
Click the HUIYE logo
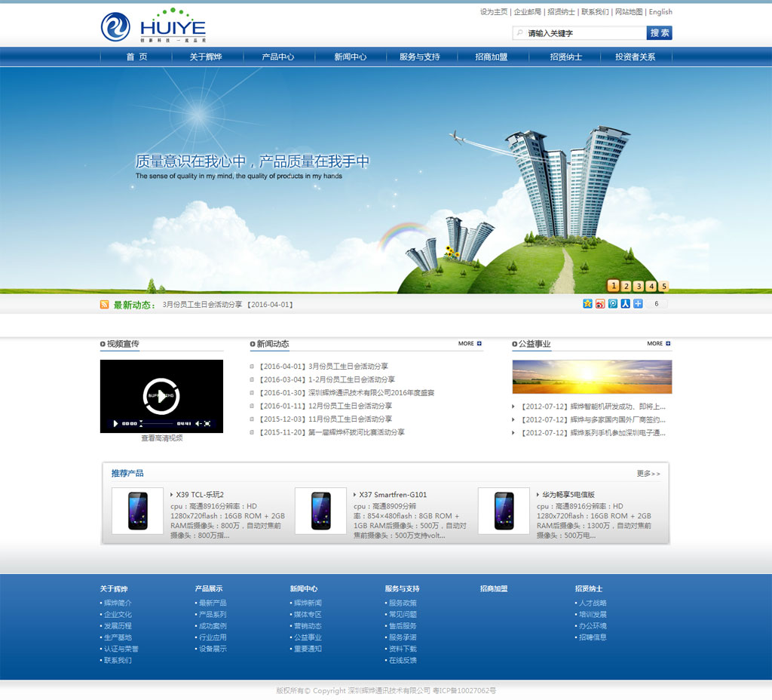pos(153,26)
